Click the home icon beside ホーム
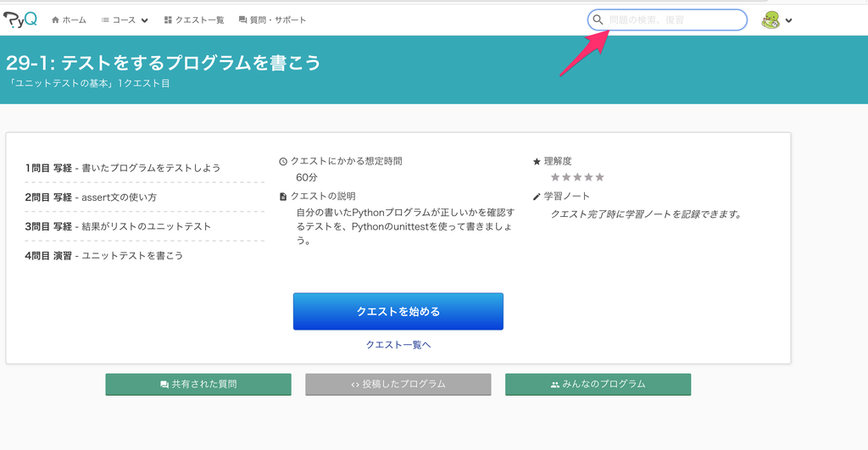This screenshot has width=868, height=450. 55,20
